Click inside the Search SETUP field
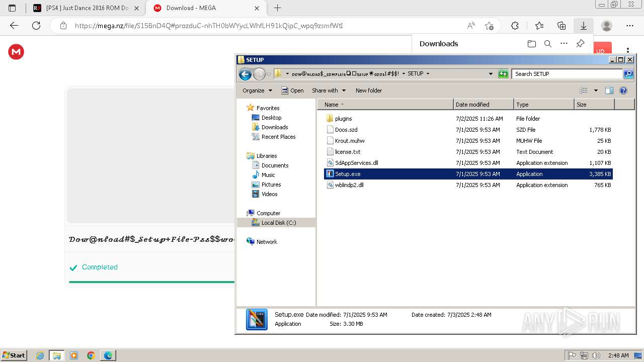The width and height of the screenshot is (644, 362). 567,74
